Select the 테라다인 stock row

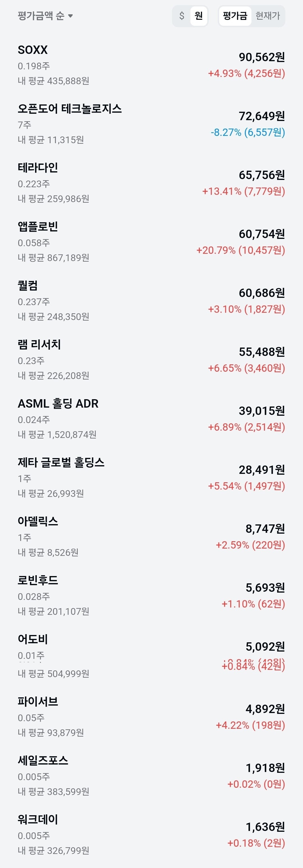[x=151, y=183]
